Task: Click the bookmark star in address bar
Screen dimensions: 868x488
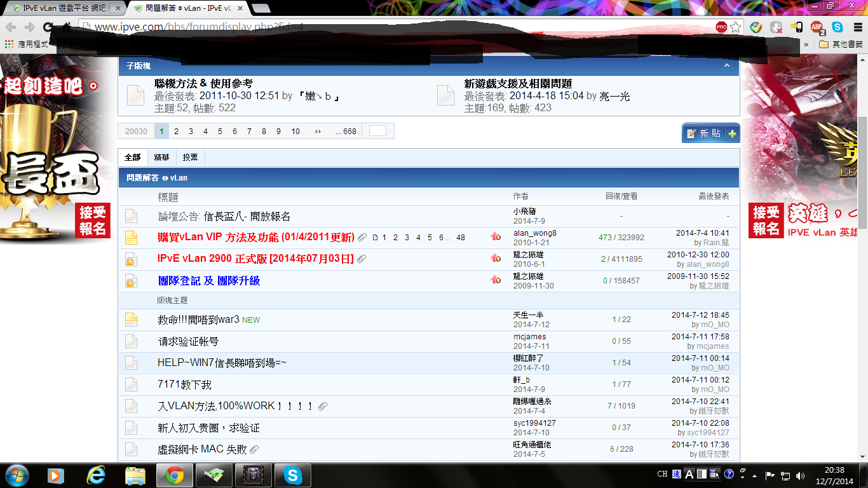Action: (736, 27)
